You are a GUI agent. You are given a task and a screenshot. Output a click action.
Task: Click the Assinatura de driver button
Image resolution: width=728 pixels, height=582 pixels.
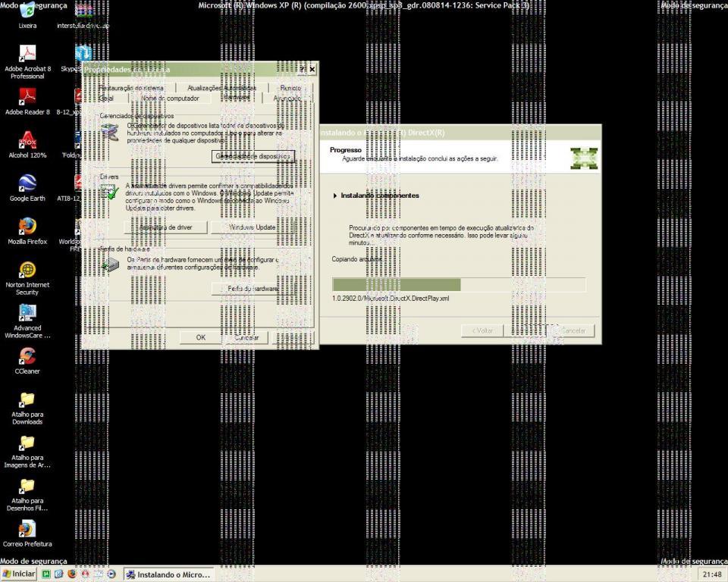tap(165, 227)
